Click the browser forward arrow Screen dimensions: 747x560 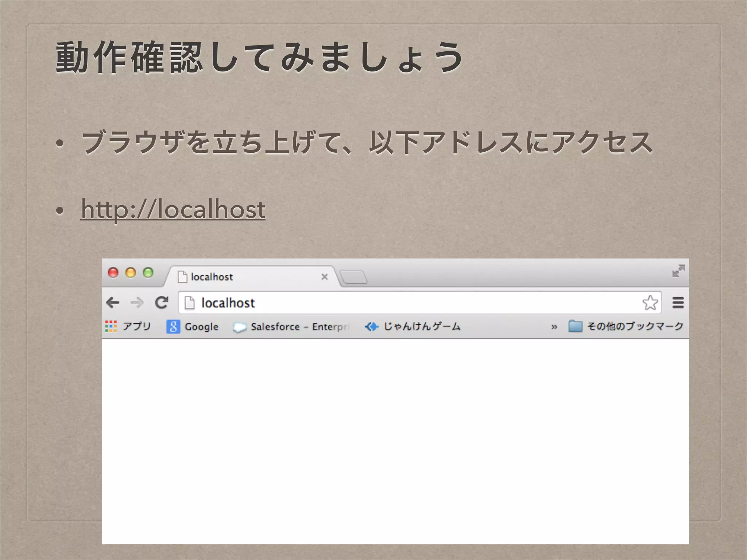pyautogui.click(x=137, y=303)
